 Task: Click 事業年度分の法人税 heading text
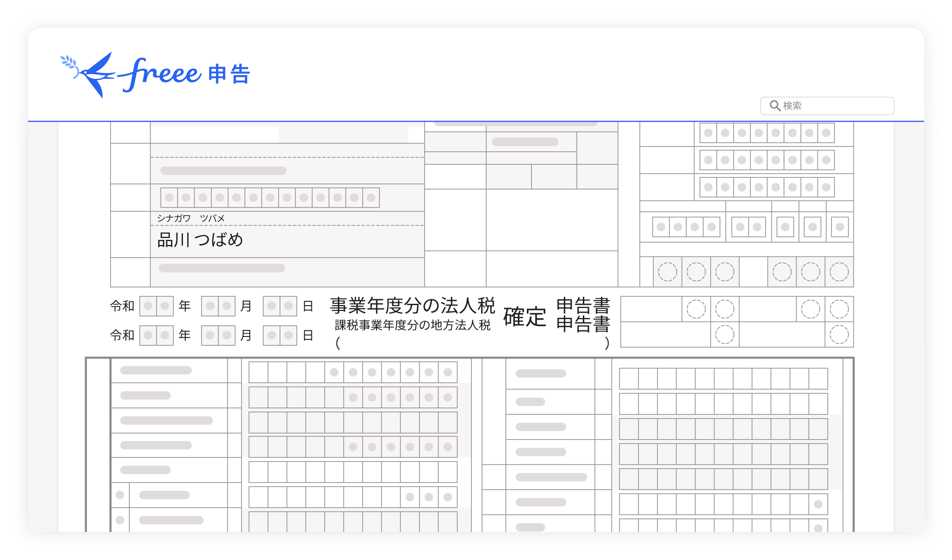pyautogui.click(x=413, y=306)
